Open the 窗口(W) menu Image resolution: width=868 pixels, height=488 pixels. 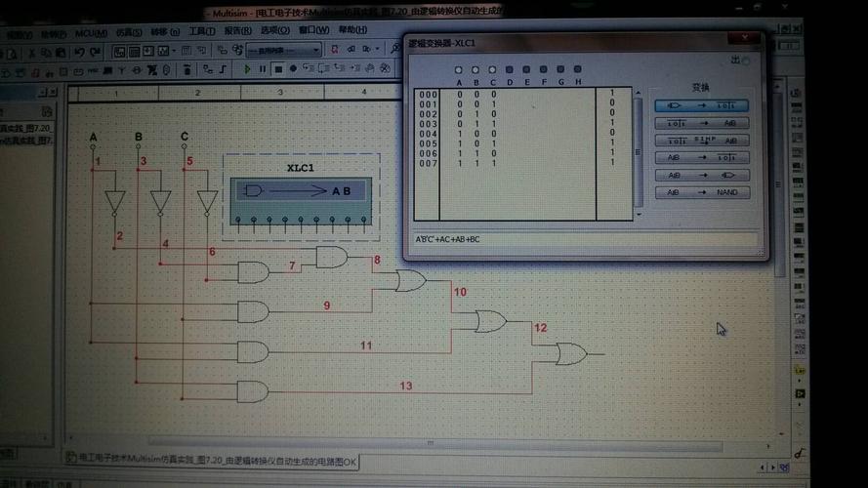tap(313, 30)
